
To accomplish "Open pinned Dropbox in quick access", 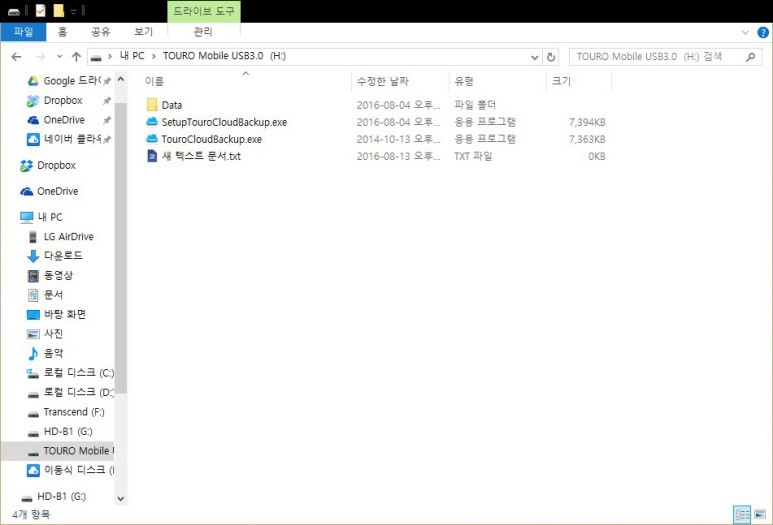I will 63,101.
